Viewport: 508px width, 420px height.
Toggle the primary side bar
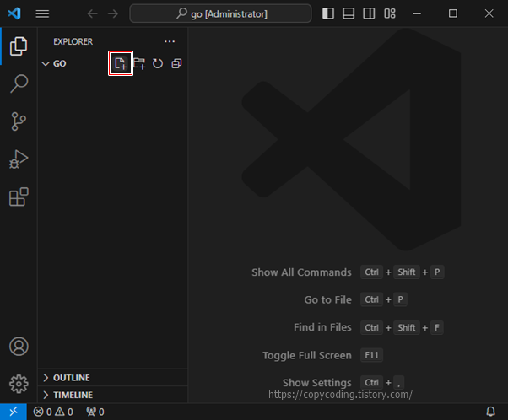pyautogui.click(x=328, y=13)
